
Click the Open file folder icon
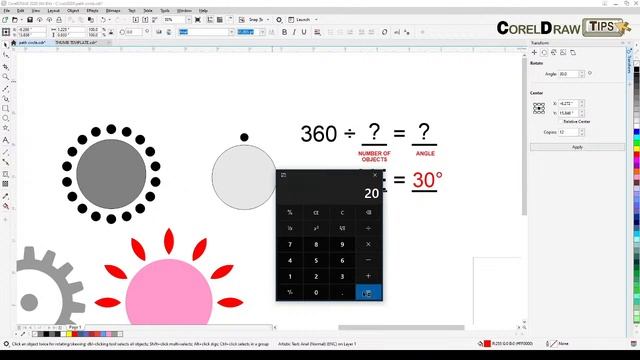(x=15, y=20)
